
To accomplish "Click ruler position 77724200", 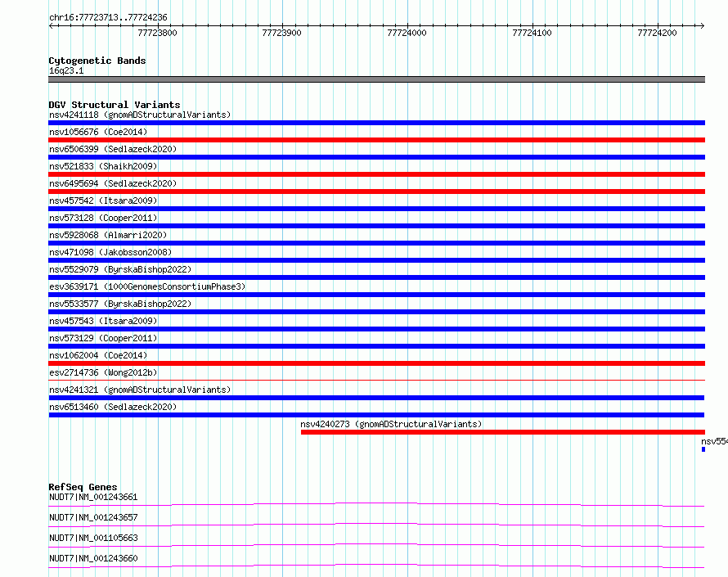I will (x=657, y=33).
